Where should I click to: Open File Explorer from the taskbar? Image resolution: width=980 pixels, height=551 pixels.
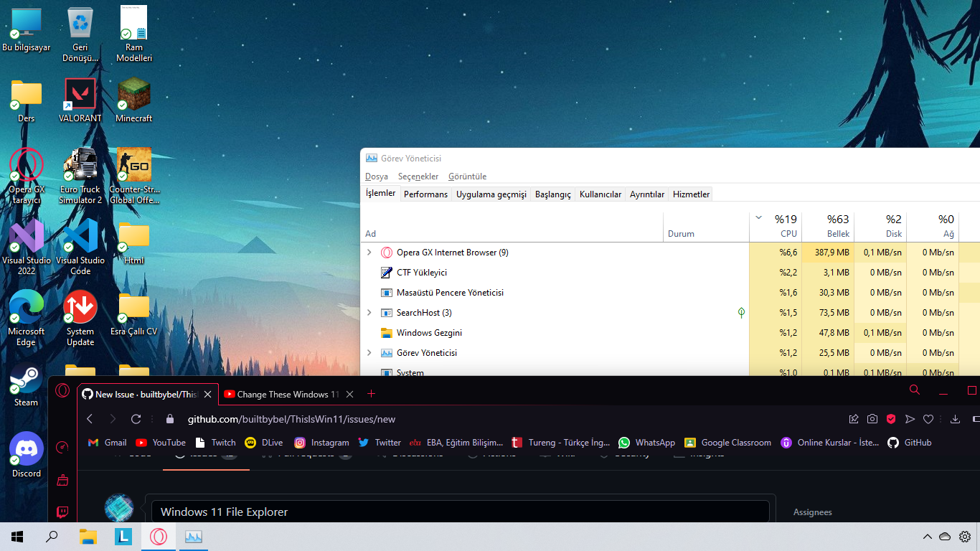(x=88, y=537)
